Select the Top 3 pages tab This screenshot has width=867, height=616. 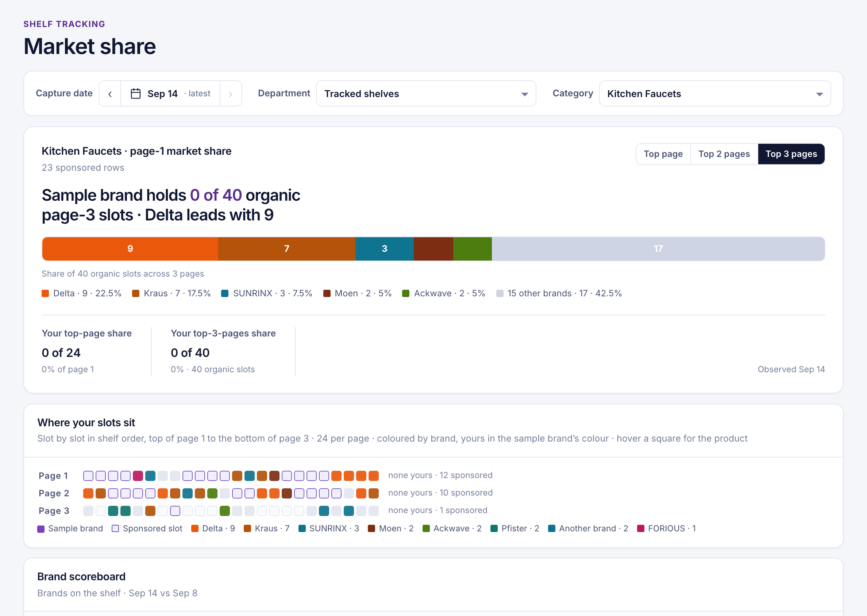tap(791, 154)
